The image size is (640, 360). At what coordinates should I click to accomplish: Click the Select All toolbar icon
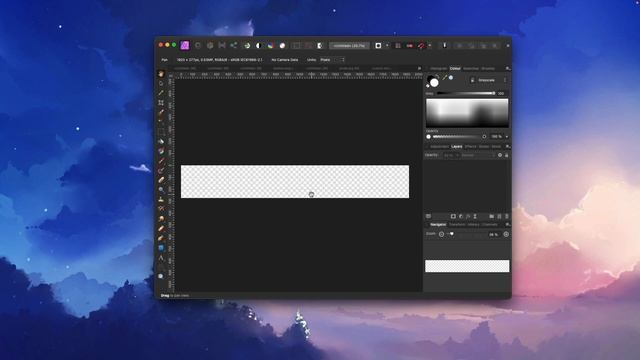[x=297, y=46]
